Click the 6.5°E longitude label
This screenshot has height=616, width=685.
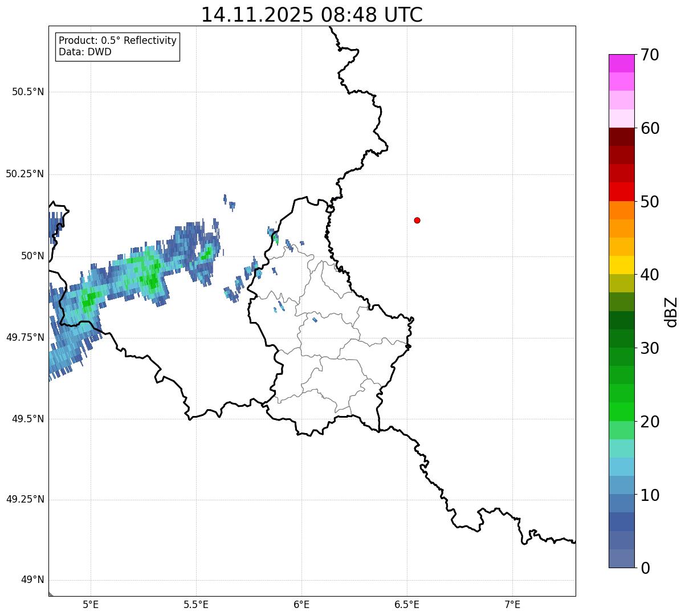pyautogui.click(x=407, y=605)
